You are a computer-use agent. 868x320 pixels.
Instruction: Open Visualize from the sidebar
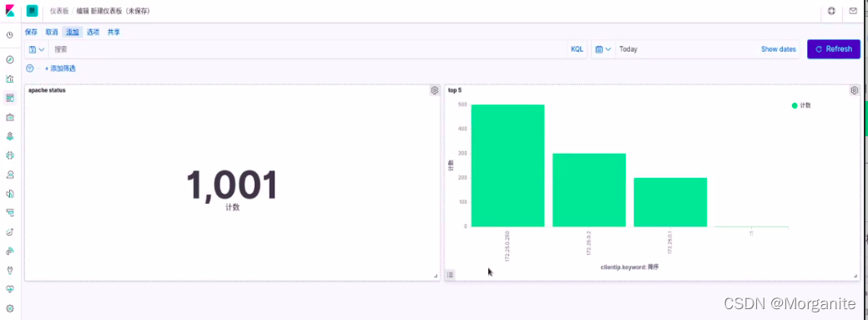click(10, 79)
